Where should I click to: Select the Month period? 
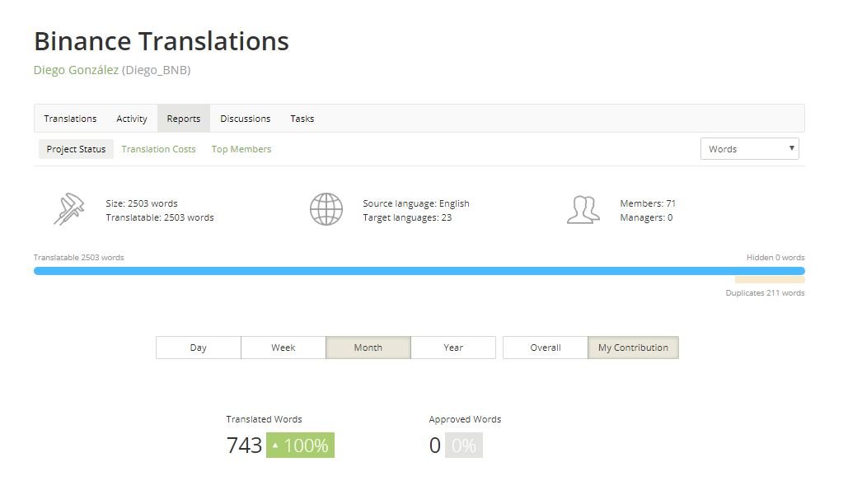[368, 348]
